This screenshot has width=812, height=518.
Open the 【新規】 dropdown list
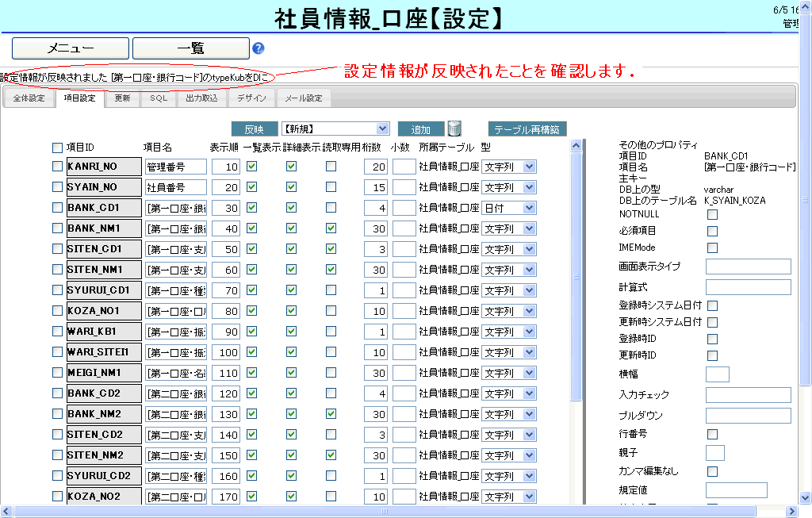point(336,129)
